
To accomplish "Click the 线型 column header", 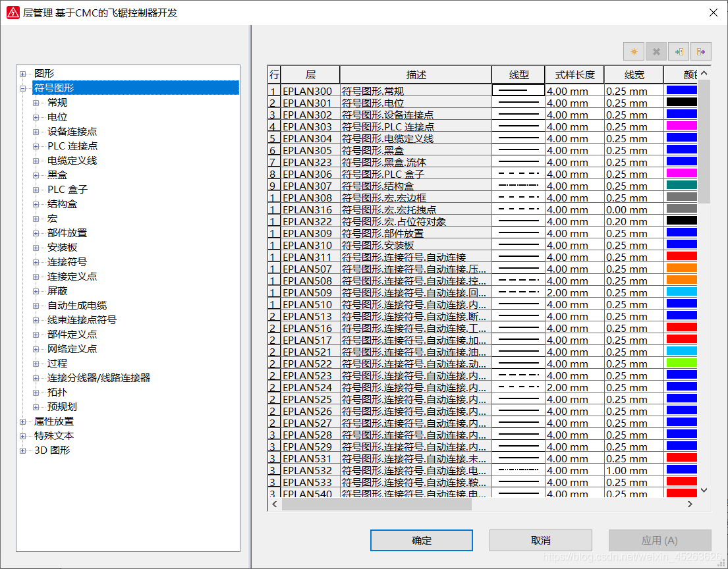I will 518,74.
